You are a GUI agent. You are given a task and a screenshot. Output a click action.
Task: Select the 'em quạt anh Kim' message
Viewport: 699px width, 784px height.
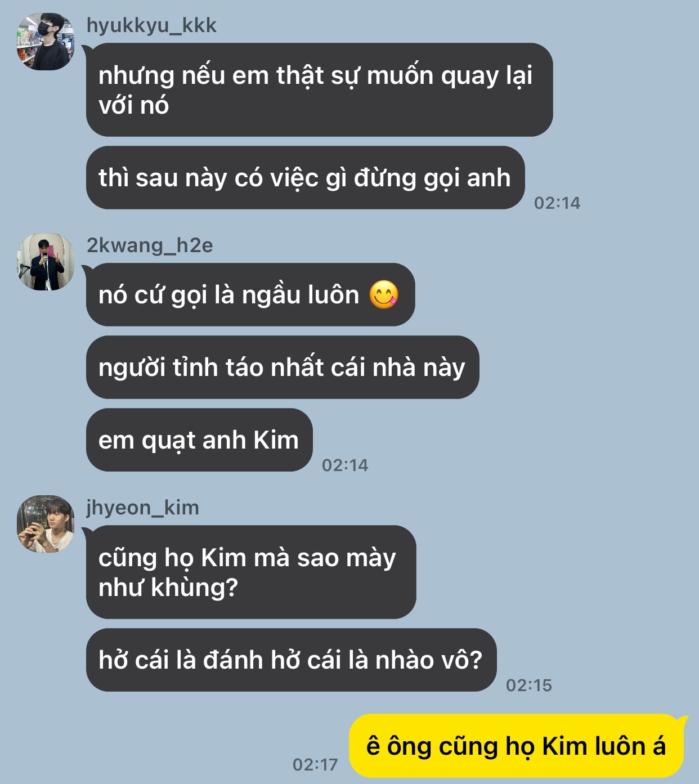(x=199, y=440)
